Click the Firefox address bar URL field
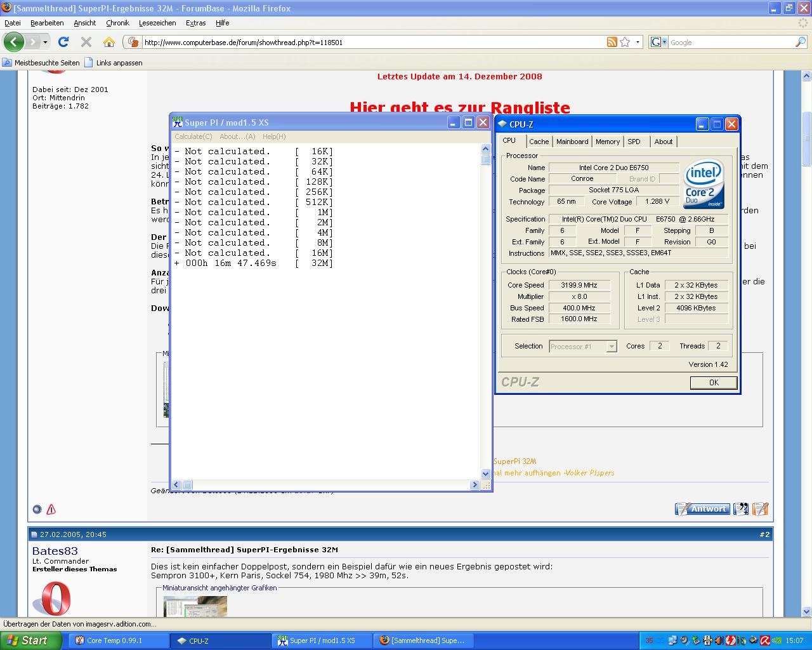This screenshot has width=812, height=650. pos(374,43)
